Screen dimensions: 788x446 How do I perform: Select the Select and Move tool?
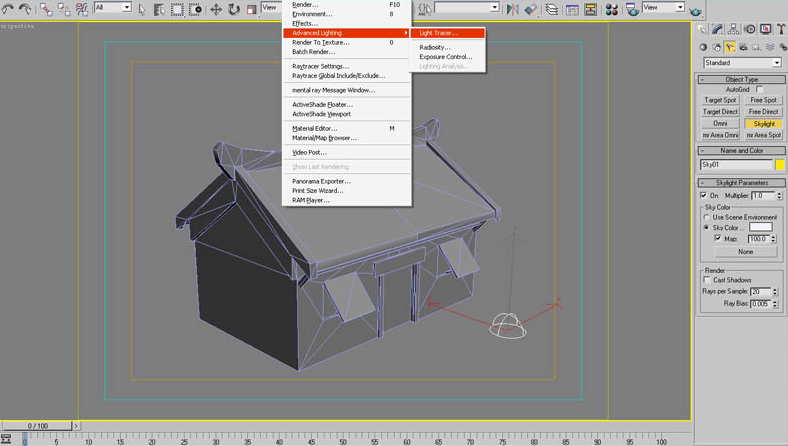tap(215, 8)
